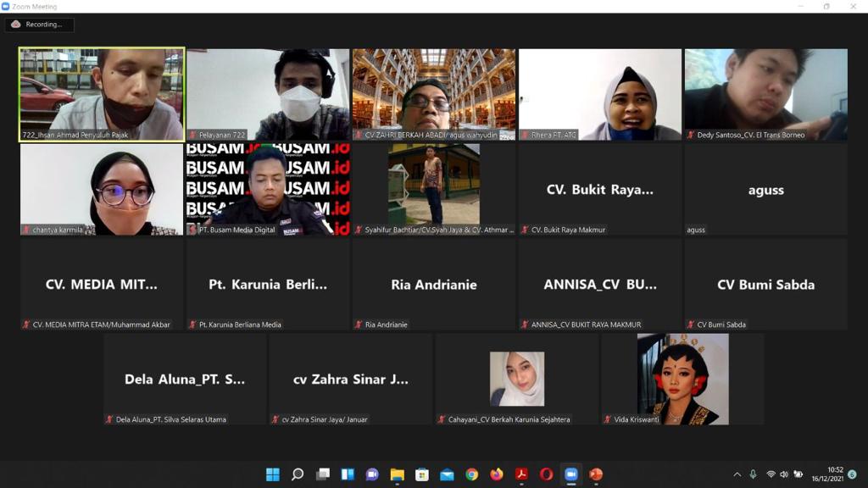Click the Zoom app taskbar icon
Screen dimensions: 868x488
[x=570, y=474]
